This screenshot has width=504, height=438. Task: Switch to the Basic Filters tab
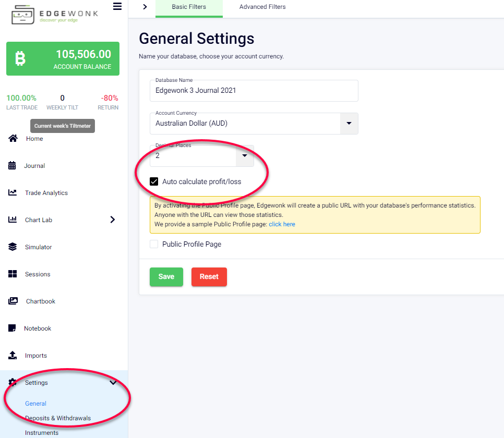click(189, 8)
